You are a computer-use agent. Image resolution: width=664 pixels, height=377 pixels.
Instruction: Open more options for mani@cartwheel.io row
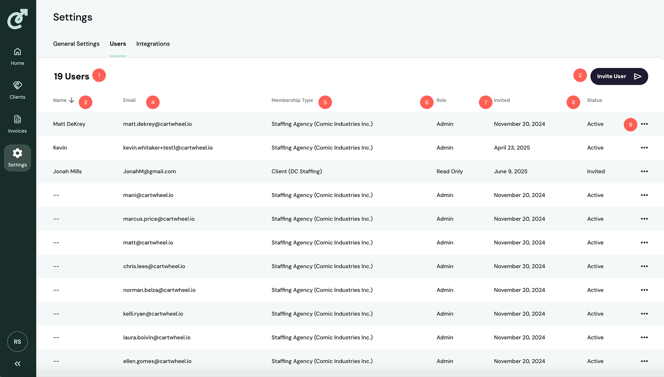tap(644, 195)
